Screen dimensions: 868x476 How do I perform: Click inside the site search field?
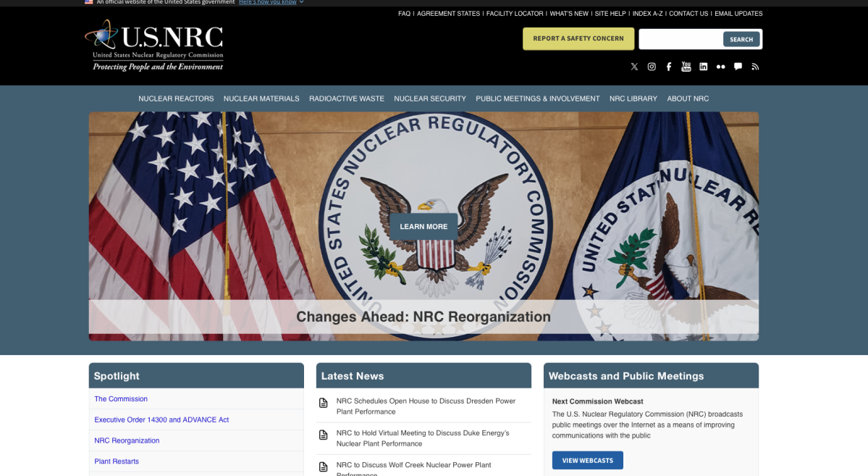pos(680,39)
